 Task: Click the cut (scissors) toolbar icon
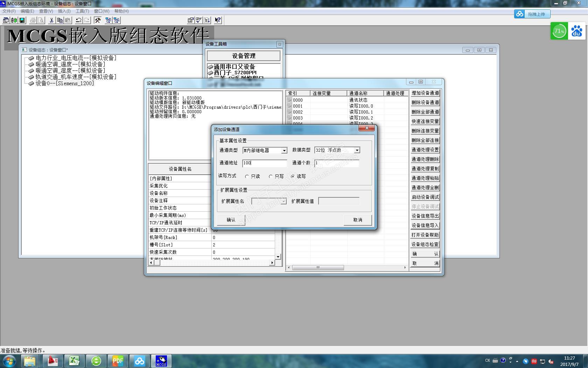(x=51, y=20)
